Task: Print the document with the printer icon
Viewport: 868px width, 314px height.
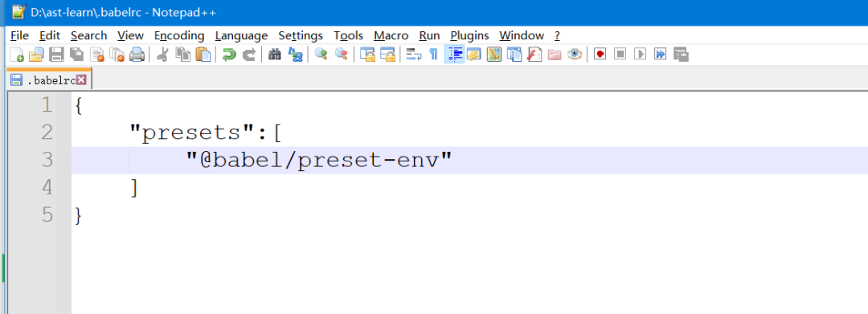Action: click(x=137, y=54)
